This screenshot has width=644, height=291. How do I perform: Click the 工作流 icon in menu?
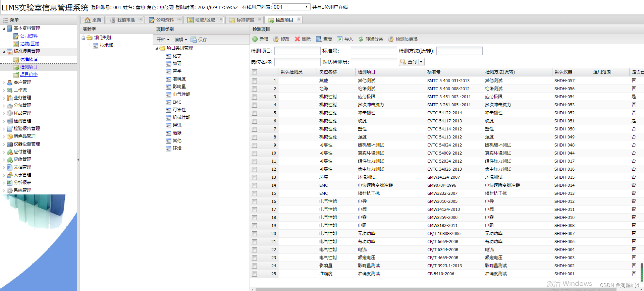click(10, 90)
